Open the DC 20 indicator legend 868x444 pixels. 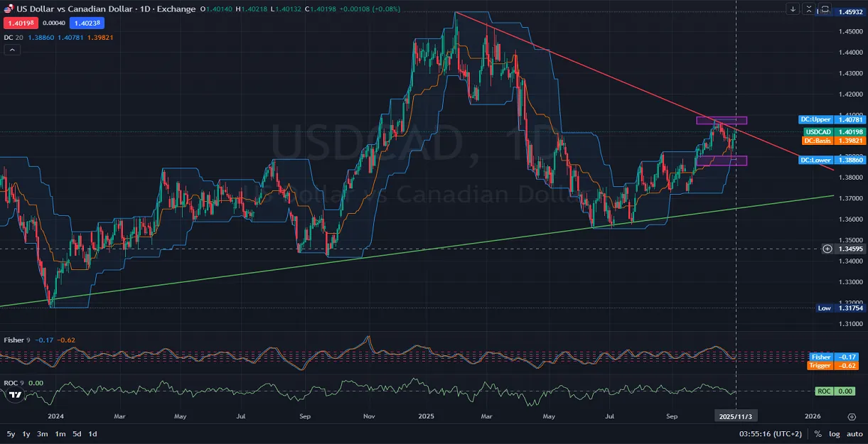click(x=14, y=37)
